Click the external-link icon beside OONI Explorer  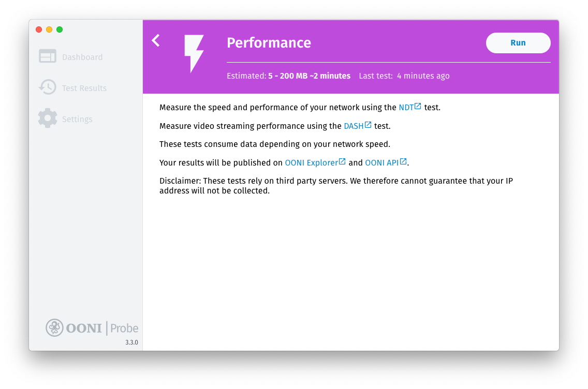342,161
